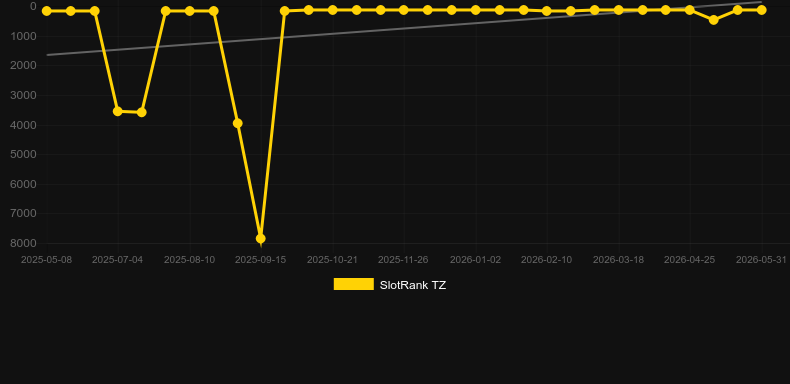This screenshot has width=790, height=384.
Task: Click the 2025-11-26 x-axis label
Action: pyautogui.click(x=403, y=260)
